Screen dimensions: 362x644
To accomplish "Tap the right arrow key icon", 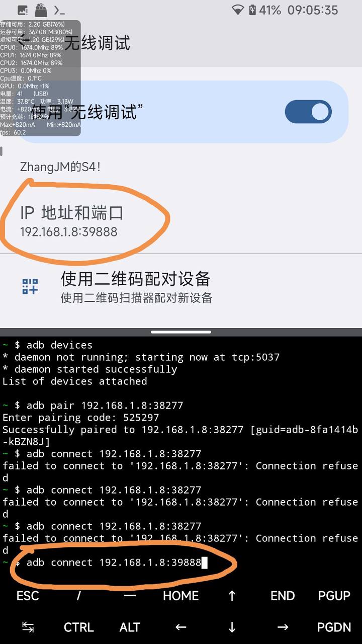I will click(x=283, y=627).
